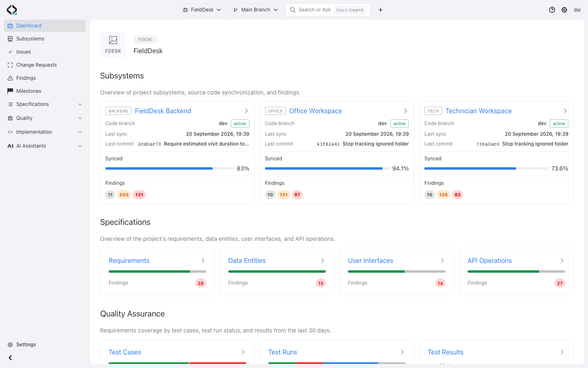Open the Technician Workspace subsystem link
The image size is (588, 368).
tap(479, 111)
